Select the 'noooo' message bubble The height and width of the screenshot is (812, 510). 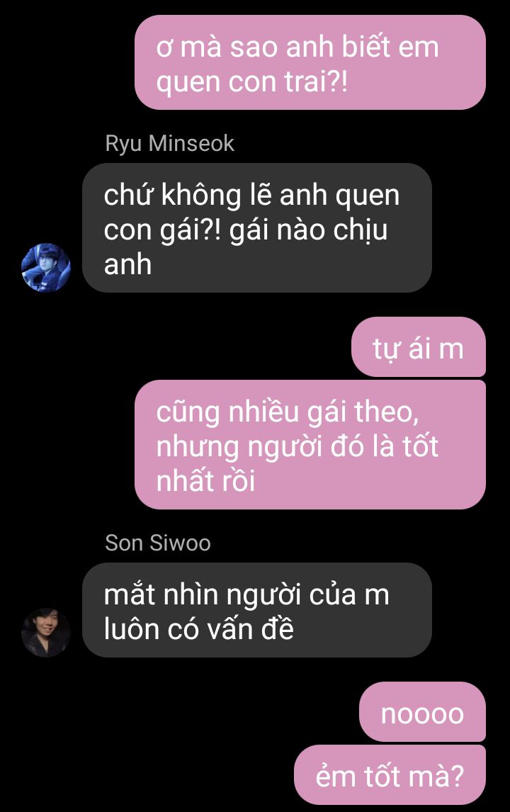pos(422,712)
